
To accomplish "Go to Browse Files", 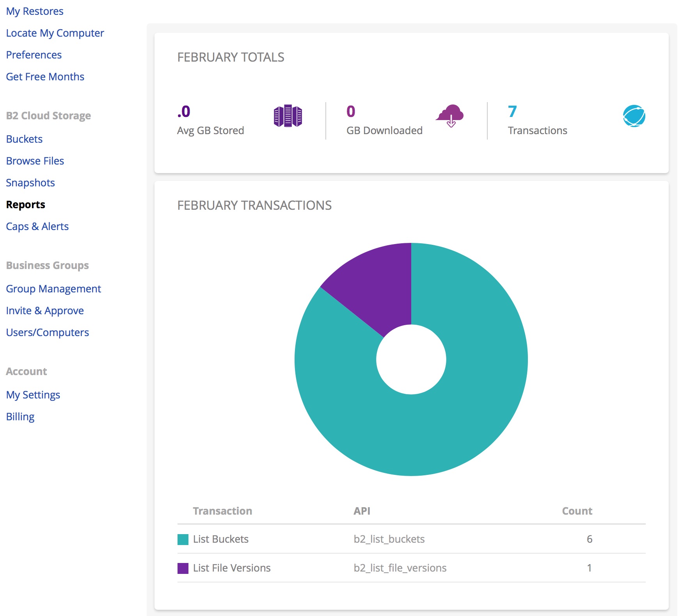I will tap(35, 161).
